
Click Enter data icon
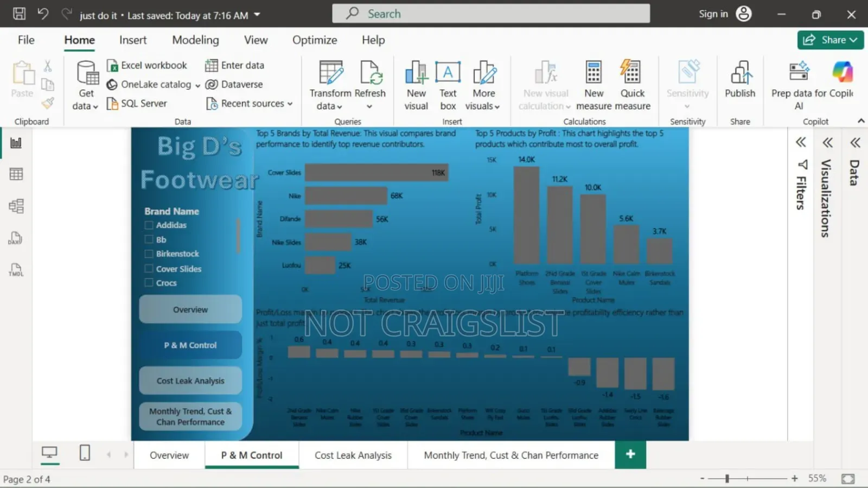[212, 65]
